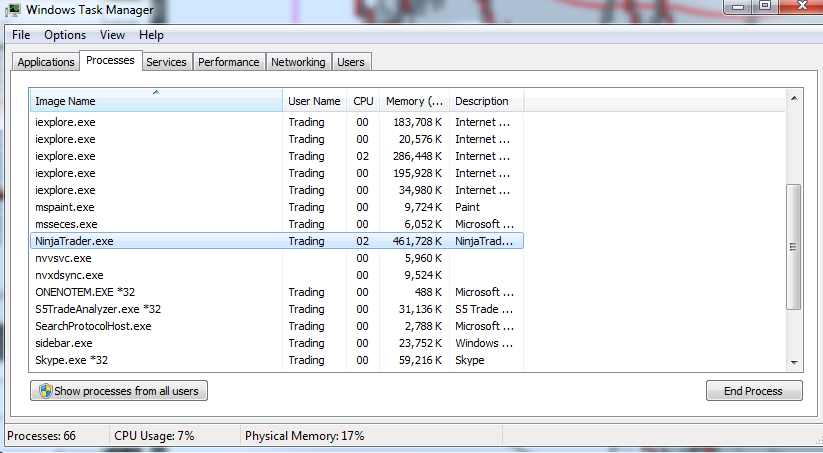Sort by the Image Name column header
The width and height of the screenshot is (823, 453).
156,101
